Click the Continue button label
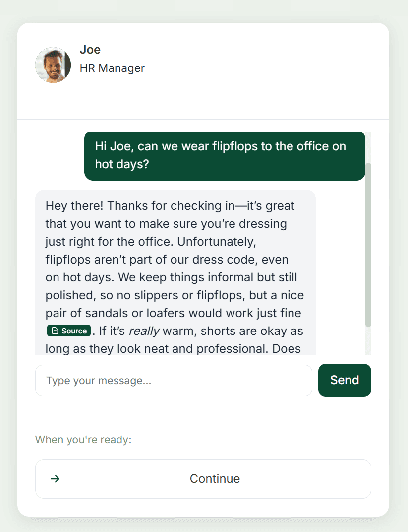408x532 pixels. [215, 479]
